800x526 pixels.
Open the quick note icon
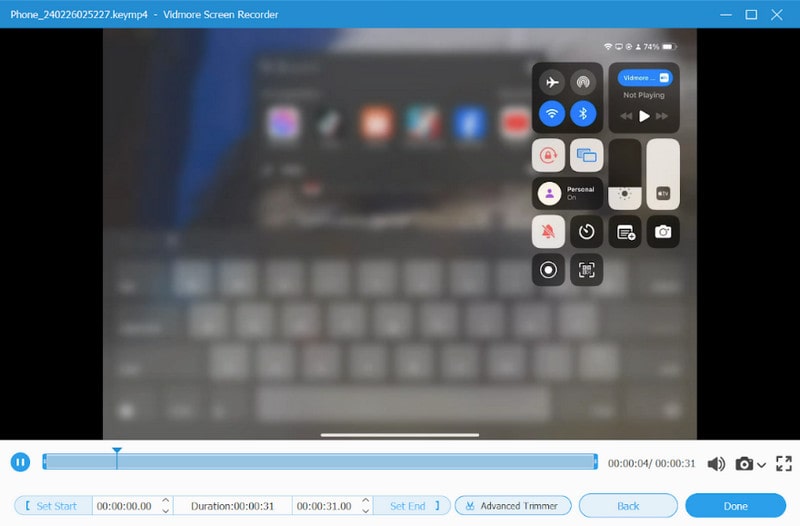(x=625, y=232)
